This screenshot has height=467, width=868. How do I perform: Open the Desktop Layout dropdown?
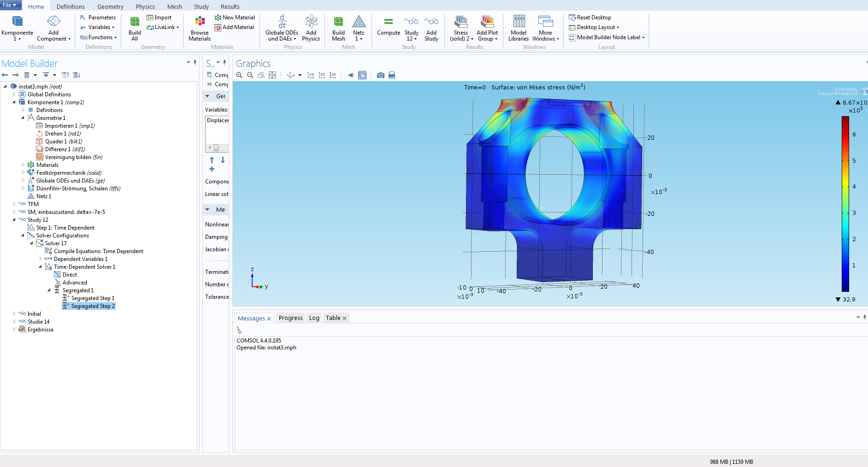click(597, 27)
